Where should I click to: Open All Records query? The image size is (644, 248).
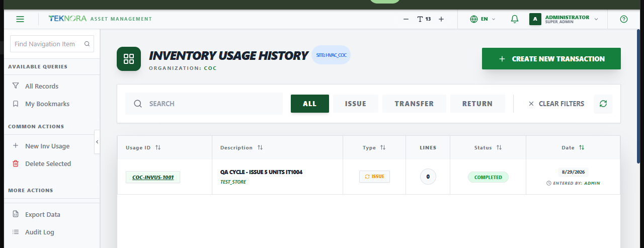(42, 86)
